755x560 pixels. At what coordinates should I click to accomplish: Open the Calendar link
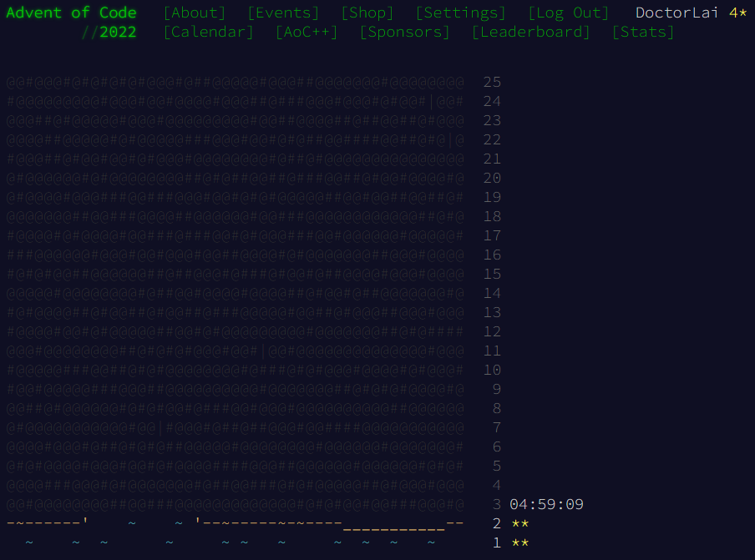coord(209,32)
